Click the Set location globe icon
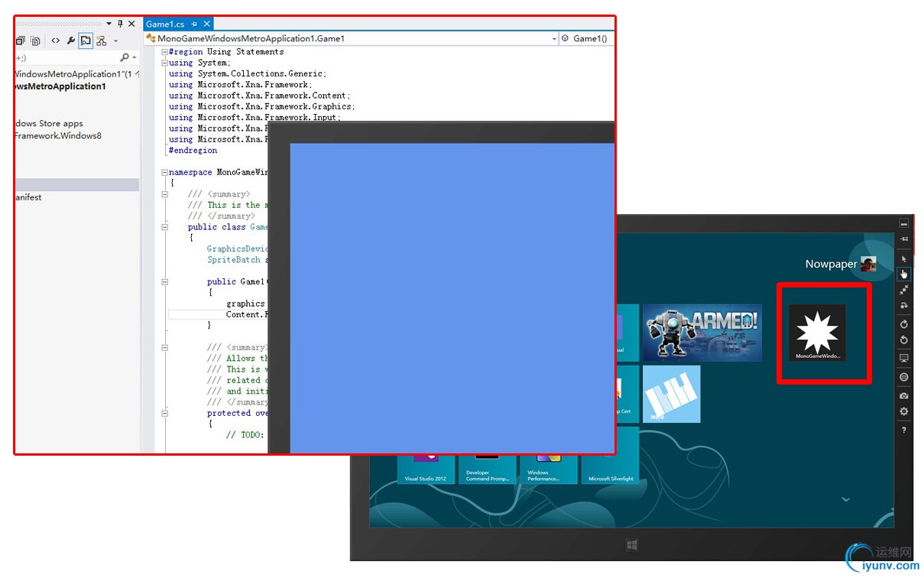 coord(904,377)
